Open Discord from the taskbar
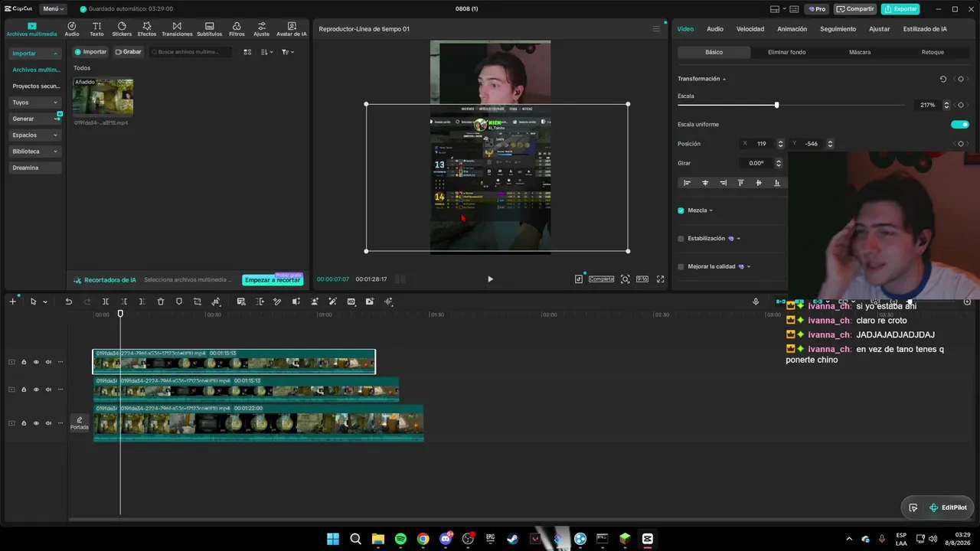This screenshot has height=551, width=980. click(446, 539)
